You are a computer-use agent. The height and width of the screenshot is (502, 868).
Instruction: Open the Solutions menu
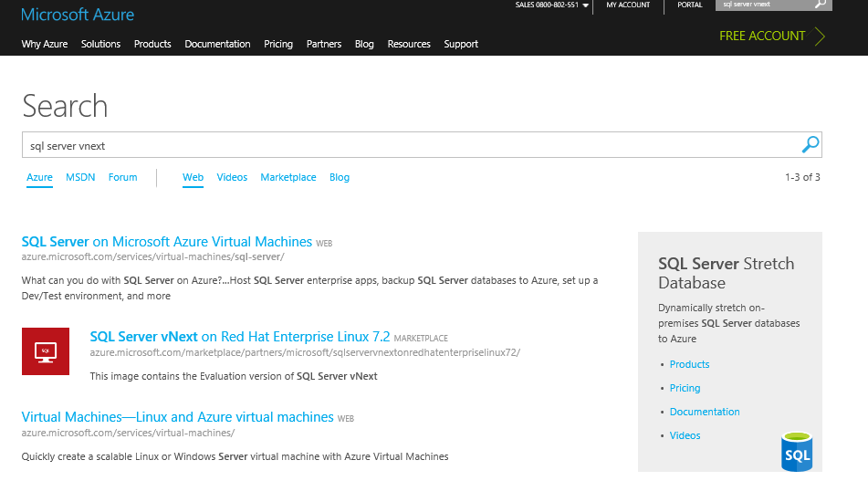[100, 44]
